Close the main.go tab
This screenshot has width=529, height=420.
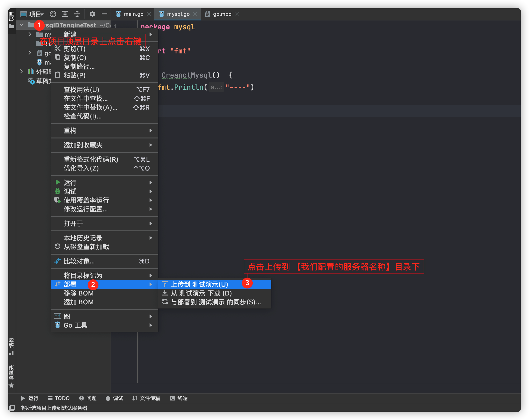(x=149, y=14)
